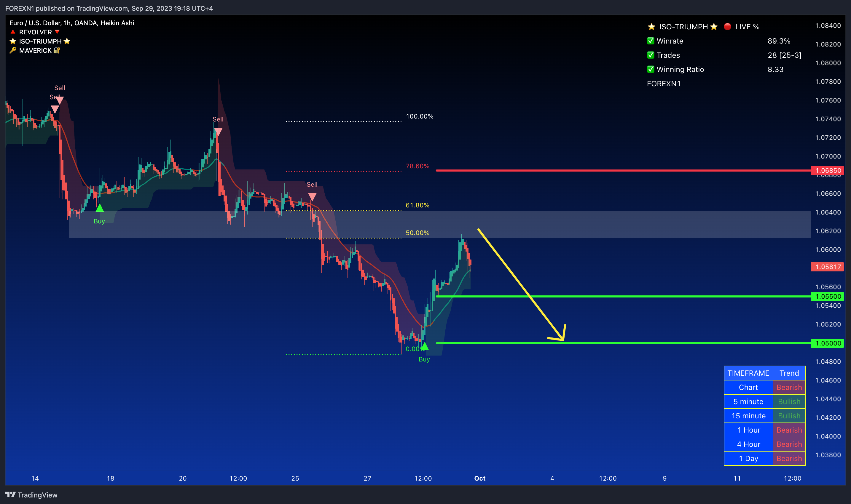Click the 61.80% Fibonacci level label
Viewport: 851px width, 504px height.
417,205
